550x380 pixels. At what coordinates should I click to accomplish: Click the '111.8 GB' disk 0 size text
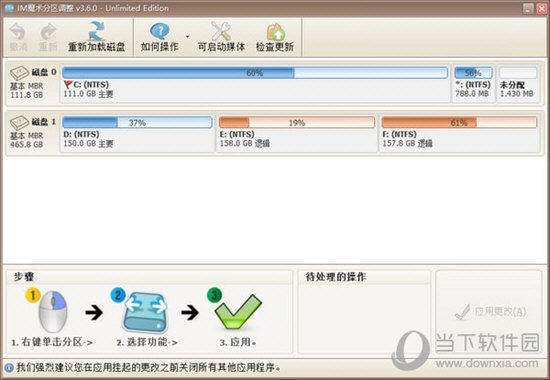(27, 95)
